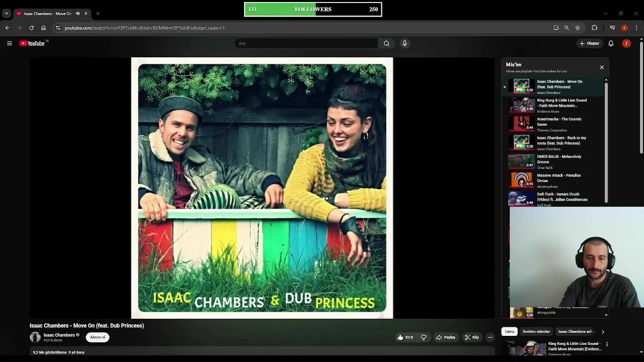The height and width of the screenshot is (362, 644).
Task: Open the YouTube hamburger guide menu
Action: click(10, 43)
